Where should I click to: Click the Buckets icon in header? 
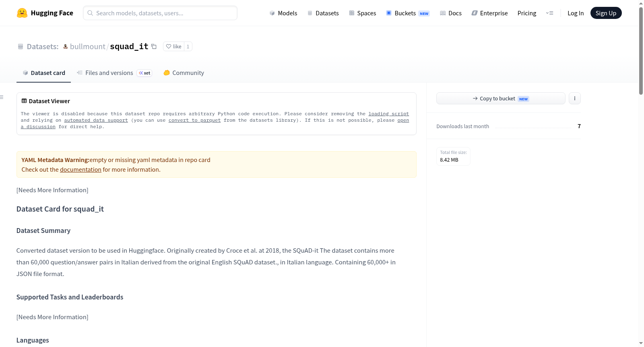[x=389, y=13]
